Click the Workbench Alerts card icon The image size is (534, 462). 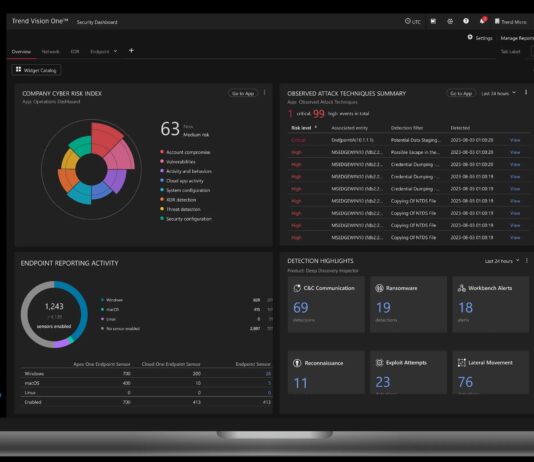tap(461, 288)
